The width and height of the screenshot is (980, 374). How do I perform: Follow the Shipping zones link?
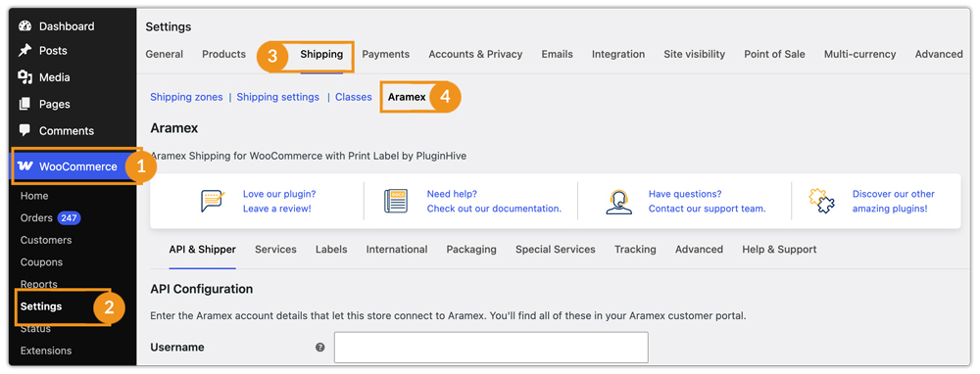coord(186,97)
